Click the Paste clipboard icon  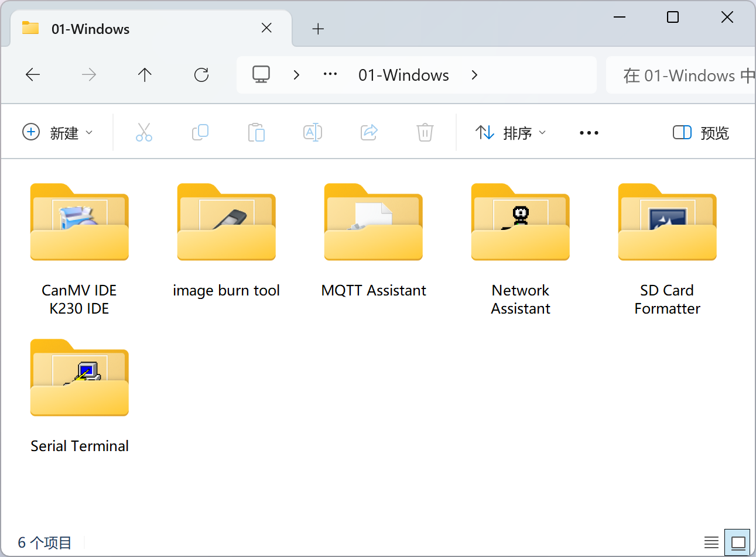pos(256,132)
